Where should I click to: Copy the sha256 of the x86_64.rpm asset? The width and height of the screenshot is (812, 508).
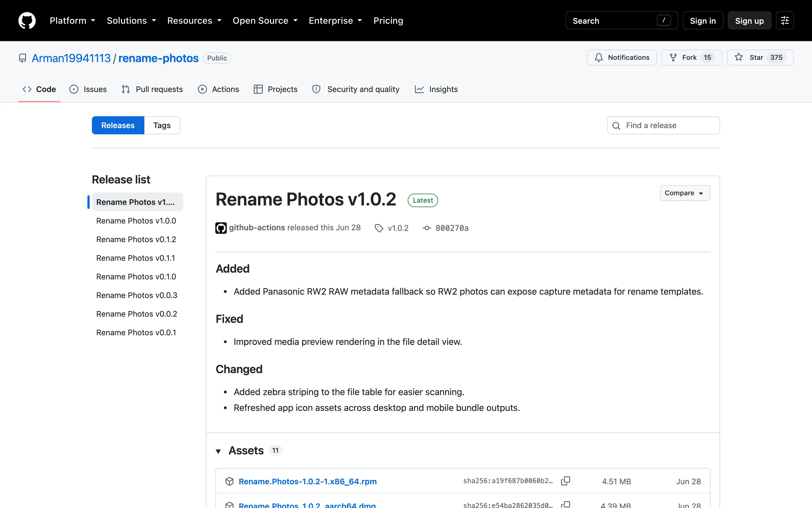click(565, 481)
